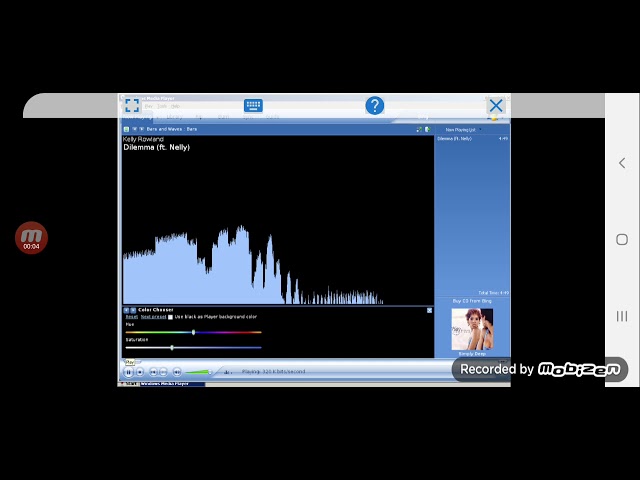Viewport: 640px width, 480px height.
Task: Click the Simply Deep album cover
Action: pyautogui.click(x=472, y=329)
